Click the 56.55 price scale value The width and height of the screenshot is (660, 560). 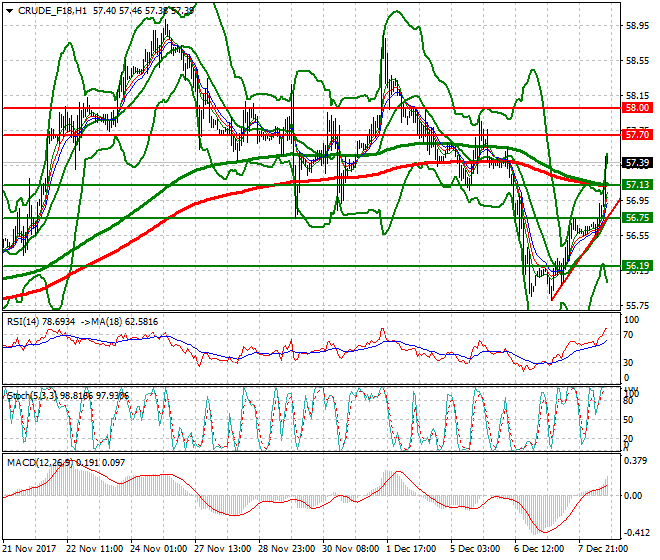tap(637, 236)
